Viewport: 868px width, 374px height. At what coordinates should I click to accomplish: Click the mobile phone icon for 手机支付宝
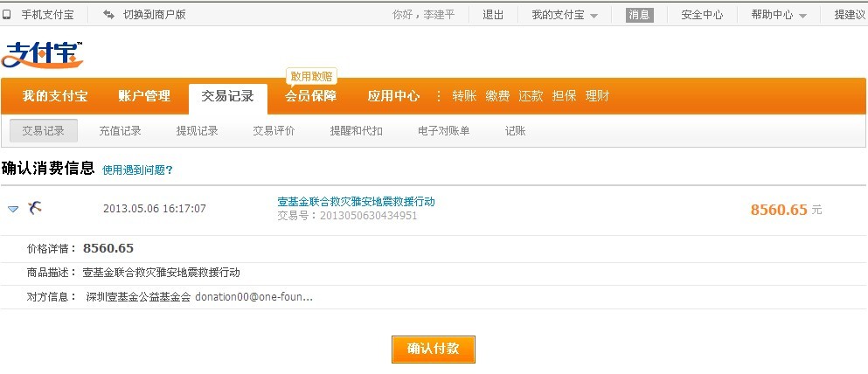[7, 15]
